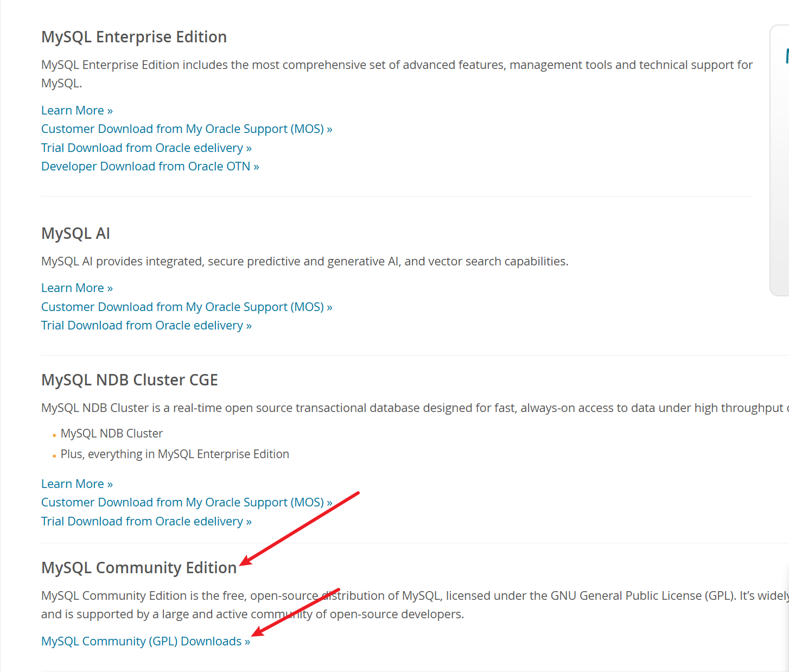Open Learn More under MySQL AI
The image size is (789, 672).
click(x=77, y=288)
